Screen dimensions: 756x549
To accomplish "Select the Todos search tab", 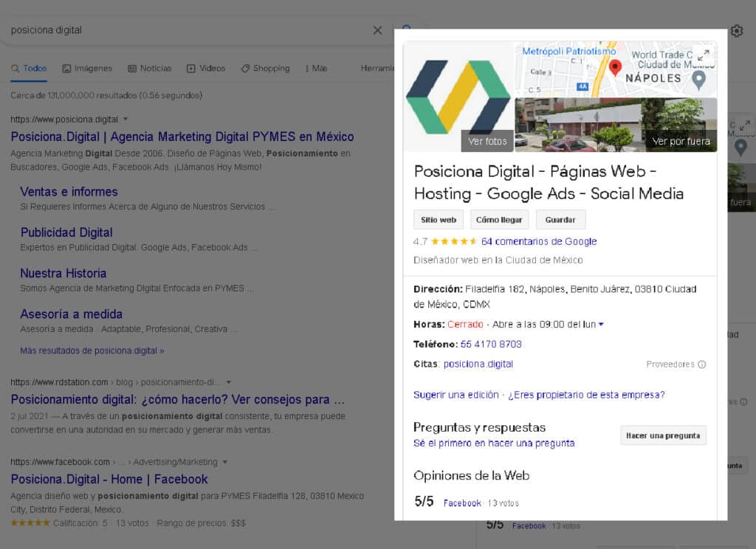I will click(29, 69).
